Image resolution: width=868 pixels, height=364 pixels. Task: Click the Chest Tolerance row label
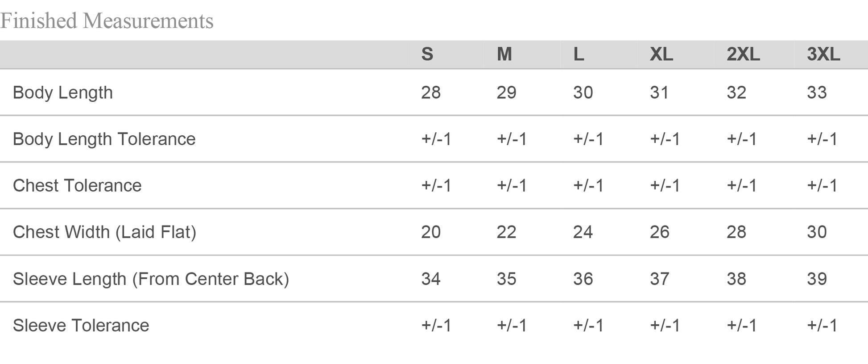pos(77,185)
